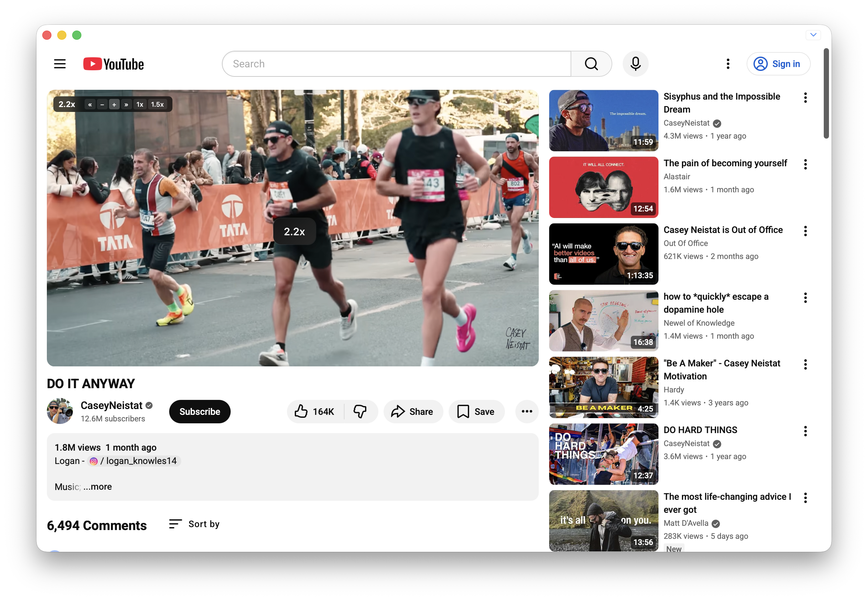Open Sort by comments dropdown
Screen dimensions: 868x600
point(194,524)
